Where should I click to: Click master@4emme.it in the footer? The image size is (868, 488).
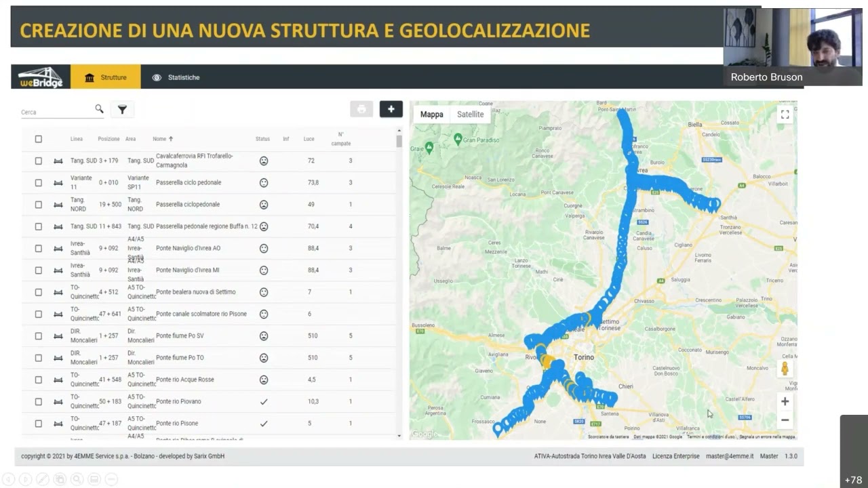[730, 456]
